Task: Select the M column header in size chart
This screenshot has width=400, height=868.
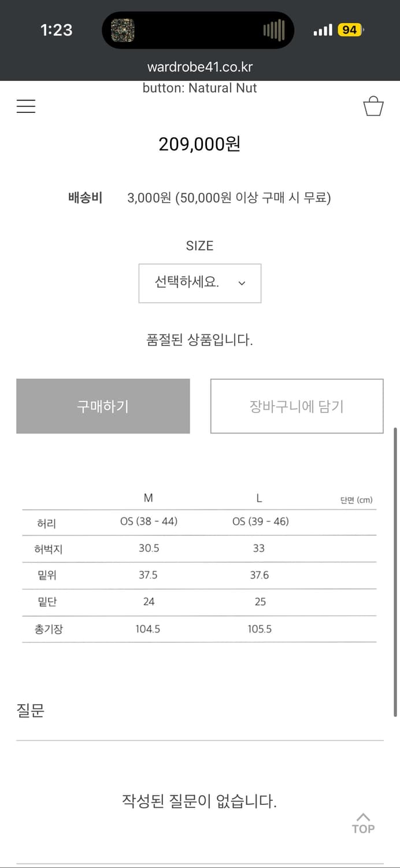Action: 149,498
